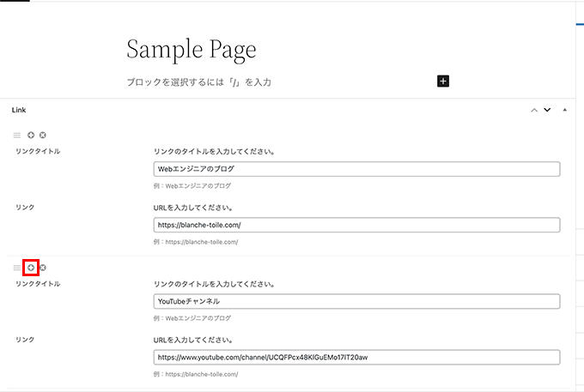
Task: Click the black add block plus button
Action: point(443,81)
